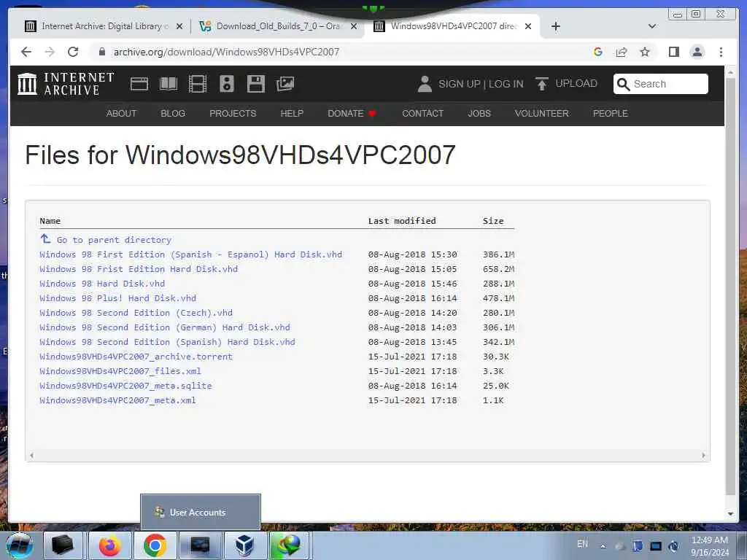Viewport: 747px width, 560px height.
Task: Open Windows98VHDs4VPC2007_files.xml link
Action: click(x=120, y=371)
